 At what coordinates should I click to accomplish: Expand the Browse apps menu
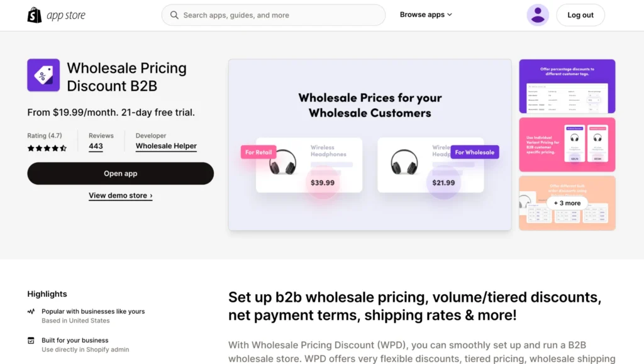426,14
